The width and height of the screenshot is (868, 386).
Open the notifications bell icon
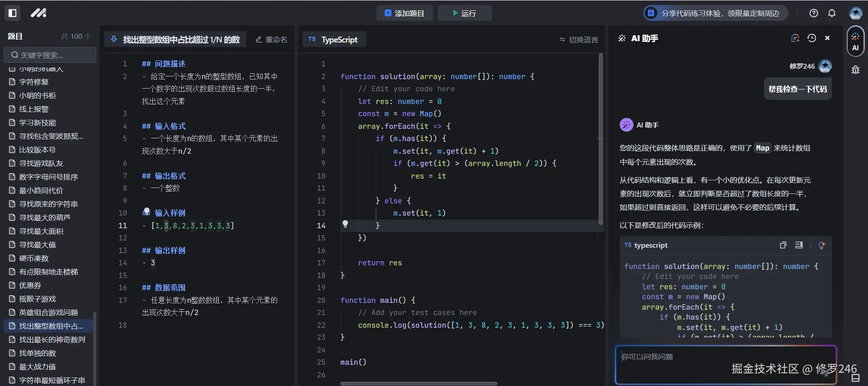832,13
